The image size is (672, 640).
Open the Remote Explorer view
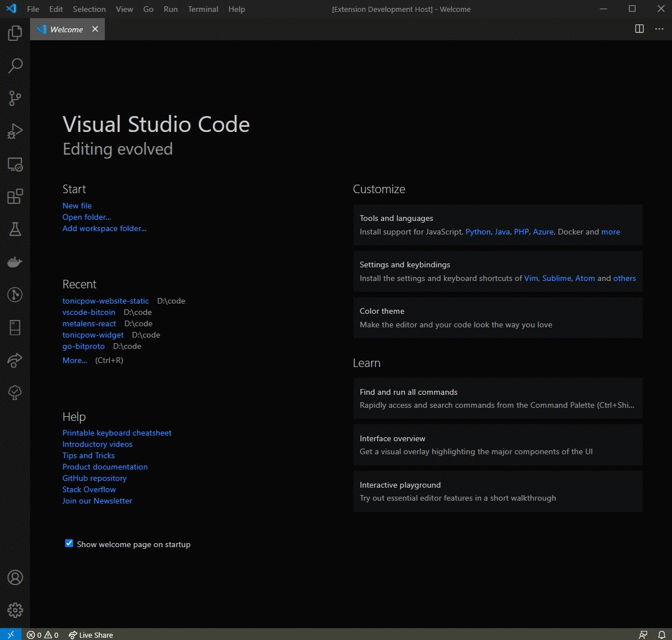pyautogui.click(x=15, y=164)
